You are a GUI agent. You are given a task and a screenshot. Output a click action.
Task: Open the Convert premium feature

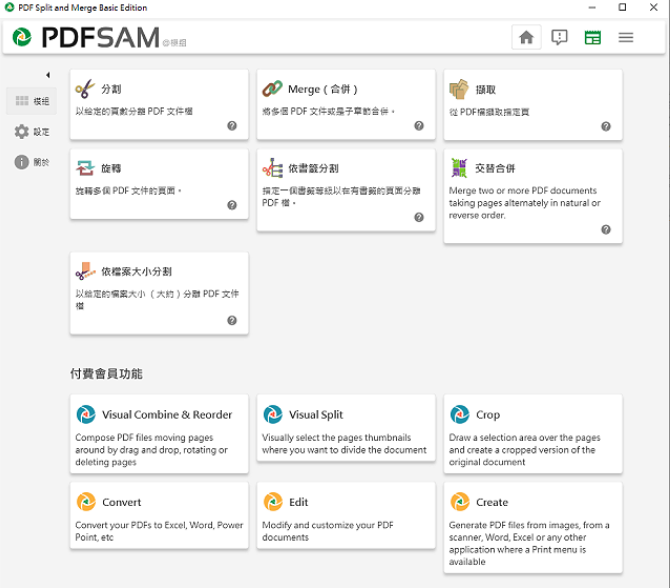122,502
